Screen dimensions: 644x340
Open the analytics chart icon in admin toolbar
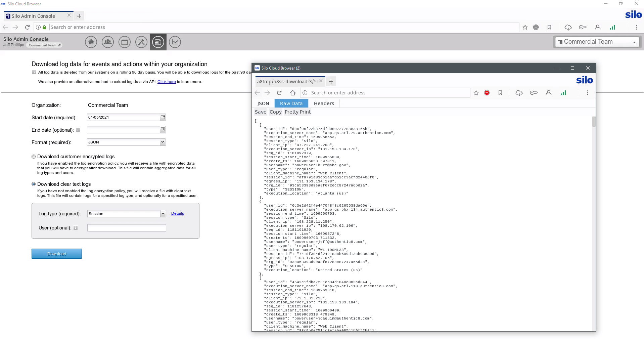[175, 42]
